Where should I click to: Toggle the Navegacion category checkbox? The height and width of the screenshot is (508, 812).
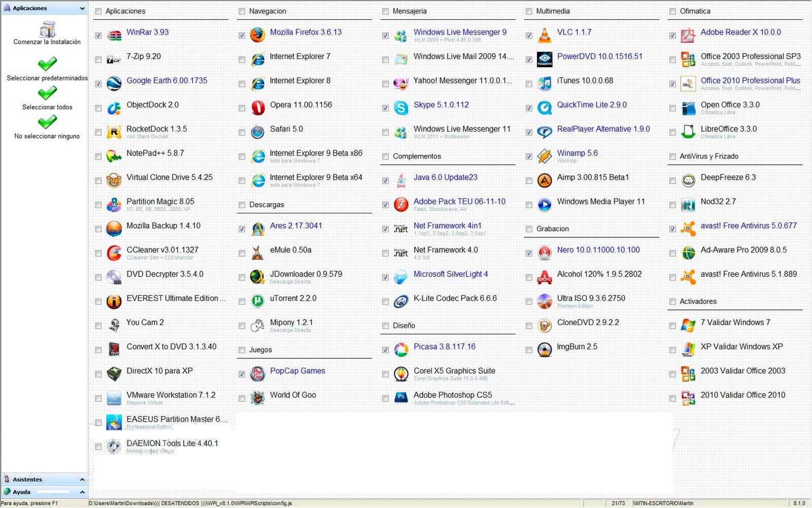pos(242,11)
